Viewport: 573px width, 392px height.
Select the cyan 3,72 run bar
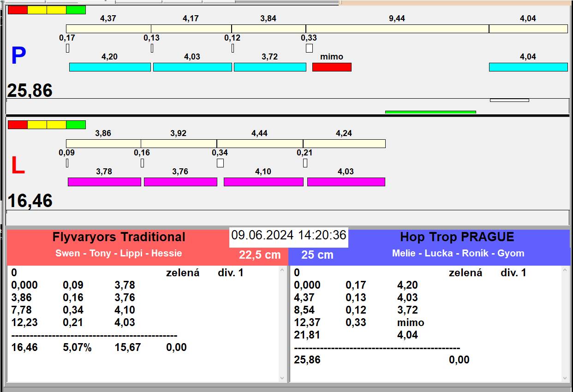(270, 67)
